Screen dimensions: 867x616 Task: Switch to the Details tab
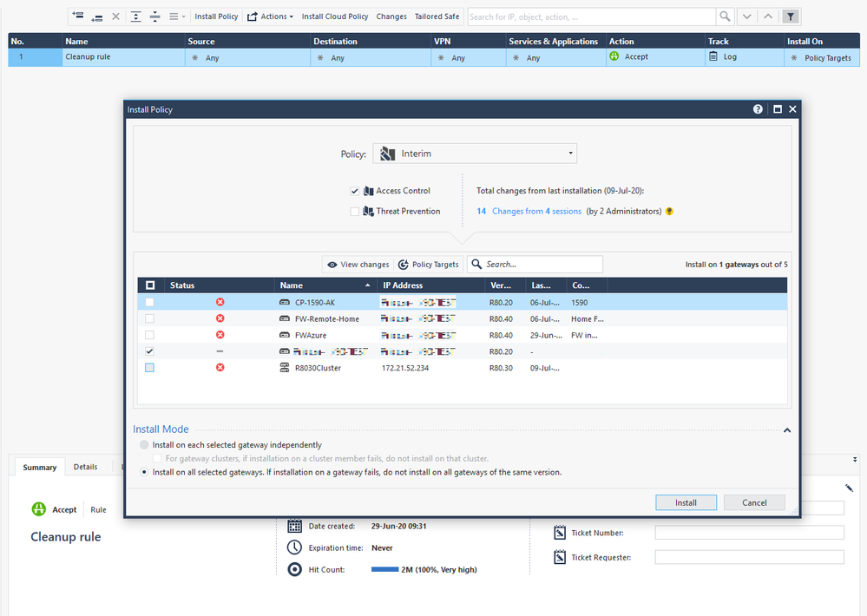[x=85, y=467]
